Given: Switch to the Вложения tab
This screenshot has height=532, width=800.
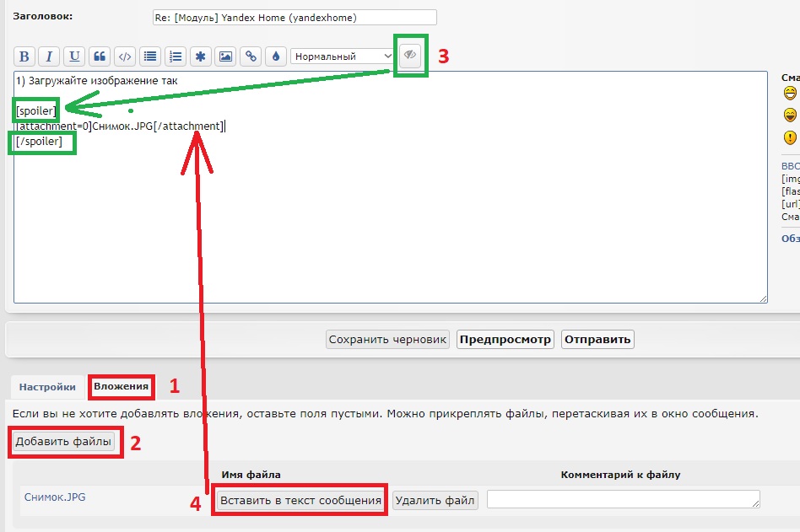Looking at the screenshot, I should (x=122, y=388).
